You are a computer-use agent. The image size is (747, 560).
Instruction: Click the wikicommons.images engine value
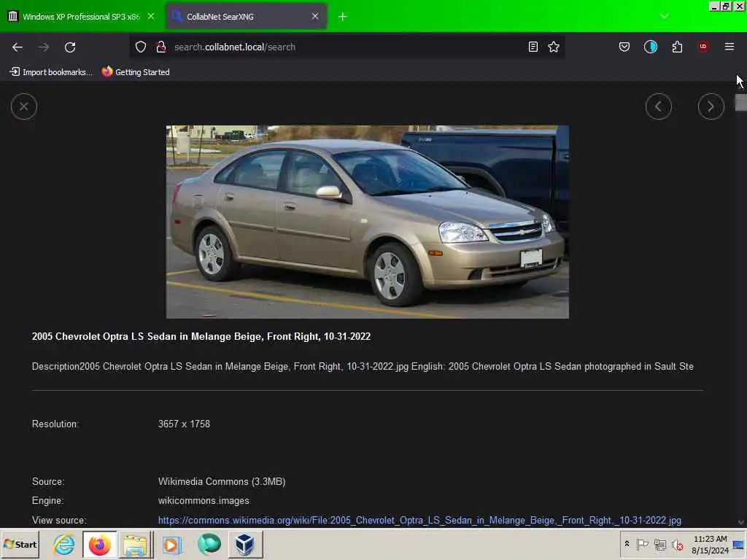click(204, 500)
